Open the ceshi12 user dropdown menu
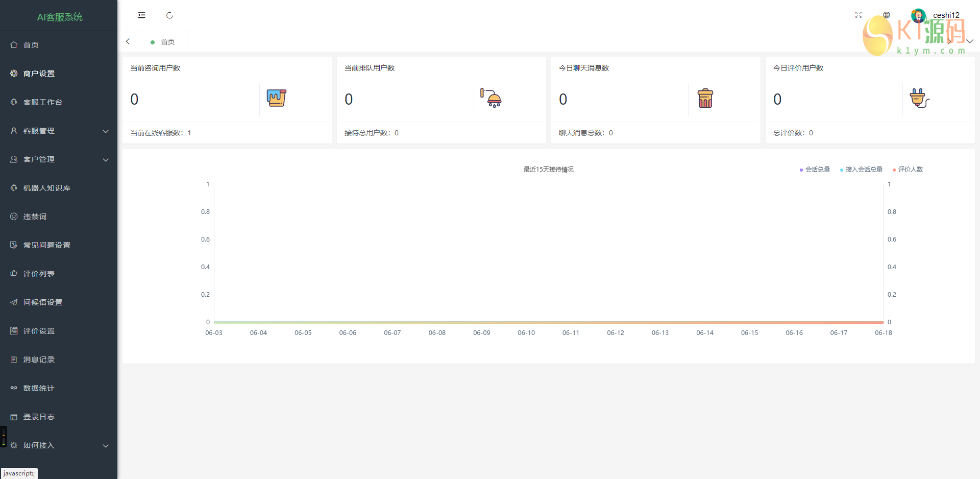980x479 pixels. click(936, 15)
